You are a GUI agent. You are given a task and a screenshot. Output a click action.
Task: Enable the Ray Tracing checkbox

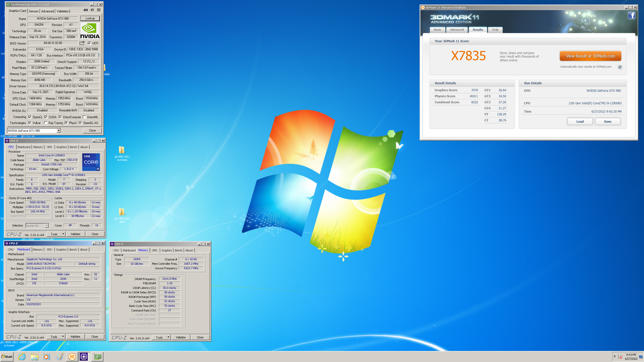46,123
